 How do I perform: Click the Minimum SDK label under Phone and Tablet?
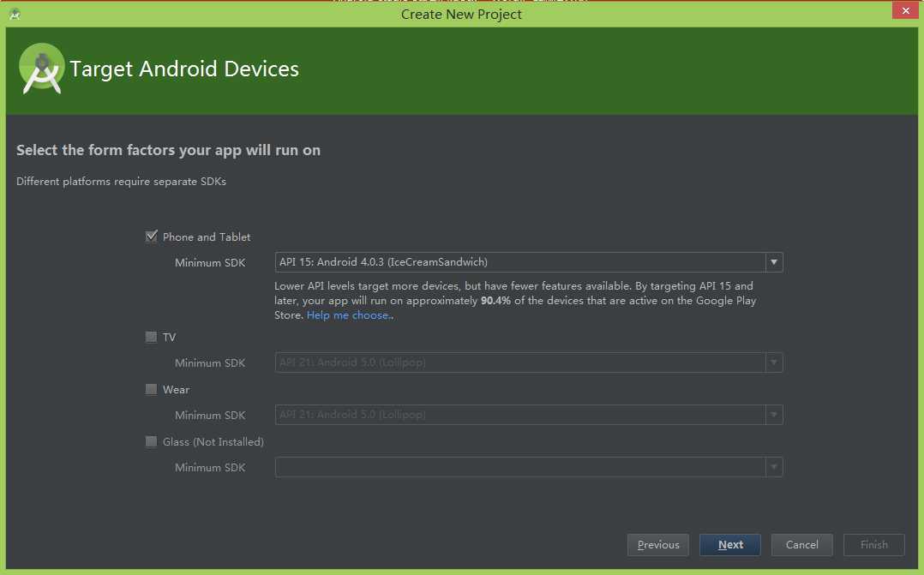(x=210, y=263)
